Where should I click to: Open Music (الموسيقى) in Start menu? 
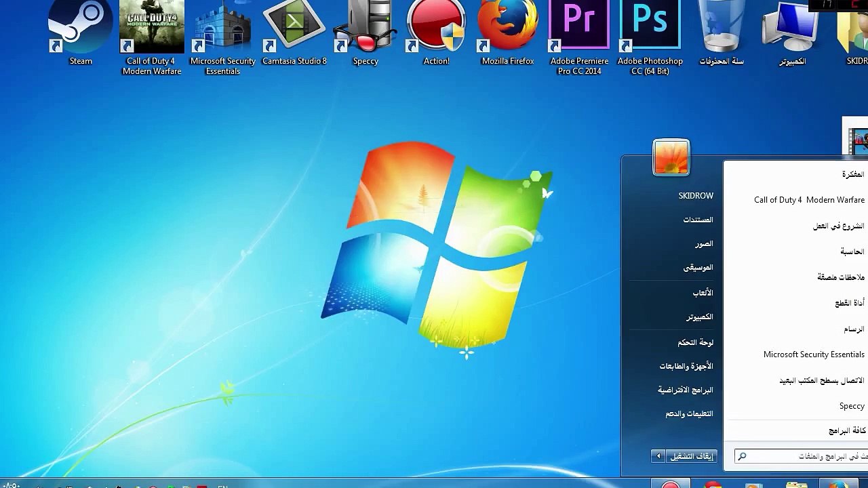coord(698,268)
